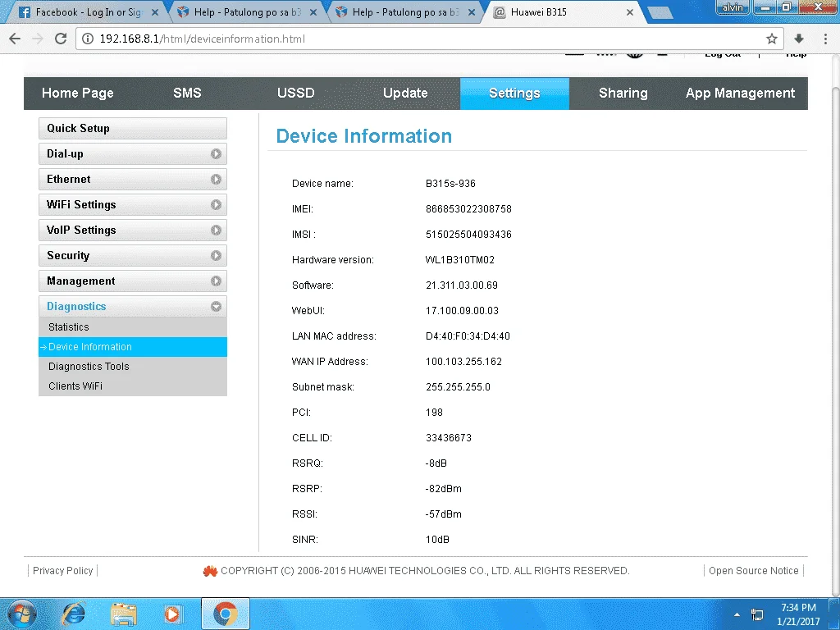
Task: Open media player from taskbar
Action: (173, 614)
